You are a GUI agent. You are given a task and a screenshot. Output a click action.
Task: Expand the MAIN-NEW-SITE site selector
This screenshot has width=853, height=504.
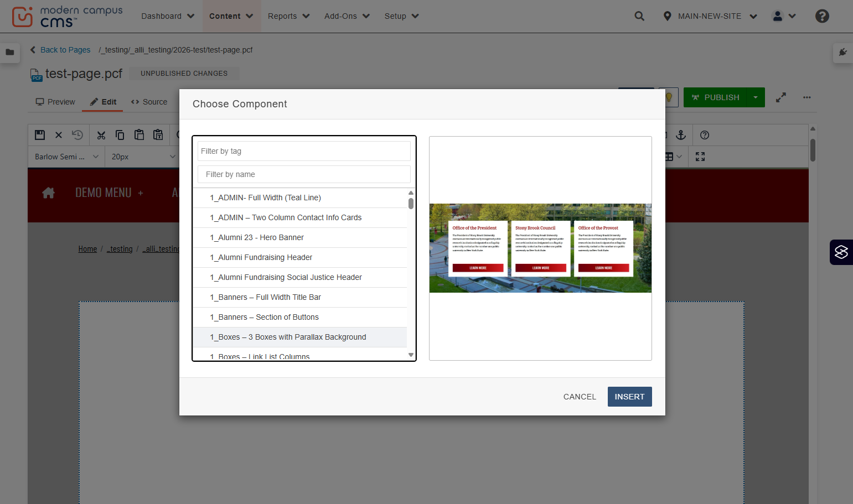pyautogui.click(x=710, y=16)
